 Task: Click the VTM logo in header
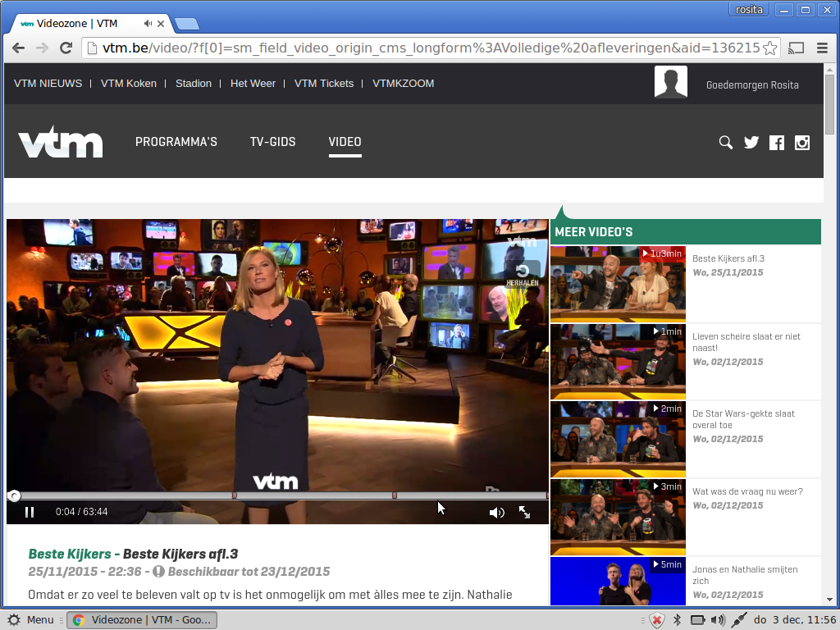click(61, 142)
